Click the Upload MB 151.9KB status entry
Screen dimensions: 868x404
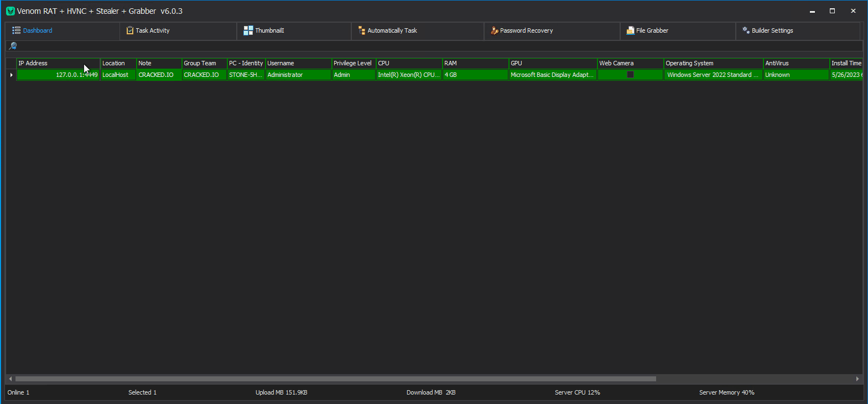[x=281, y=392]
